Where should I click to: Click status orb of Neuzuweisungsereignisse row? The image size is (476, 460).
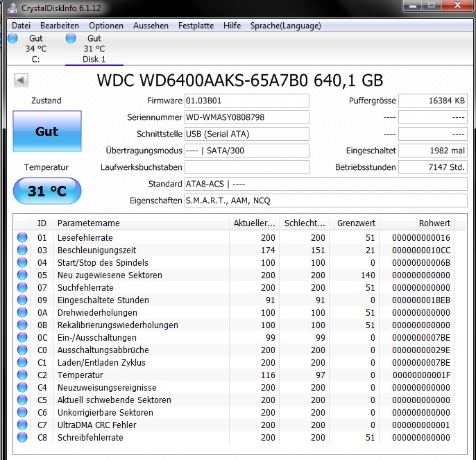[x=22, y=387]
